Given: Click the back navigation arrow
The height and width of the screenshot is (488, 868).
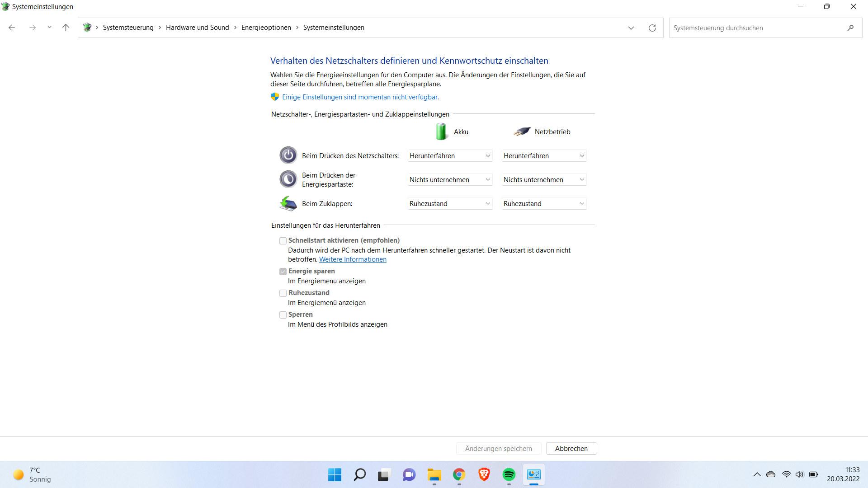Looking at the screenshot, I should [x=12, y=28].
